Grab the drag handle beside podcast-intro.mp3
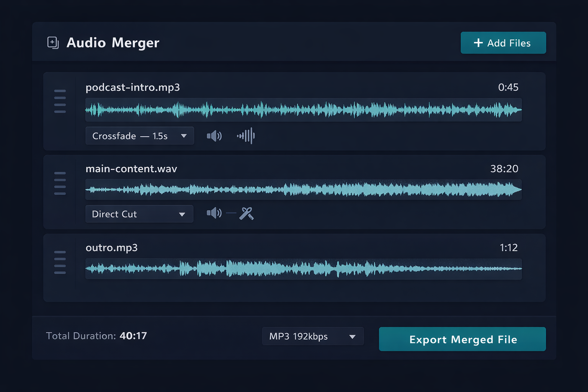This screenshot has height=392, width=588. (x=60, y=100)
